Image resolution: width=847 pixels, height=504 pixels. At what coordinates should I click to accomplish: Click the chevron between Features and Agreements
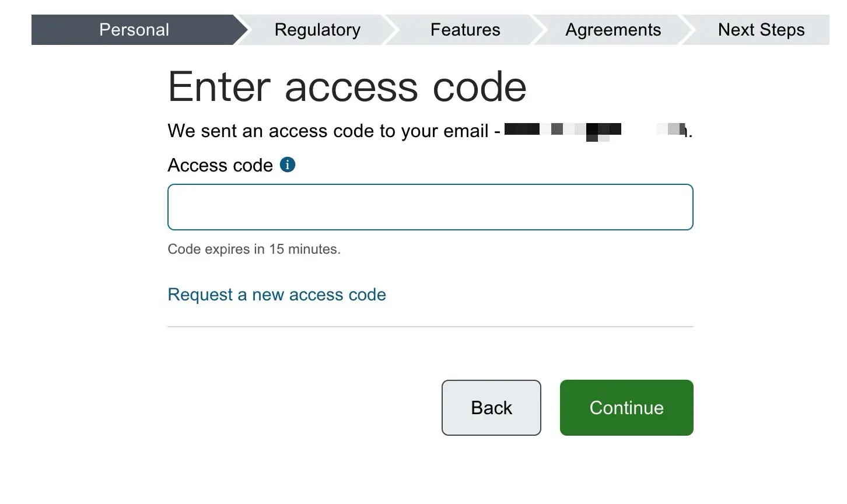538,30
